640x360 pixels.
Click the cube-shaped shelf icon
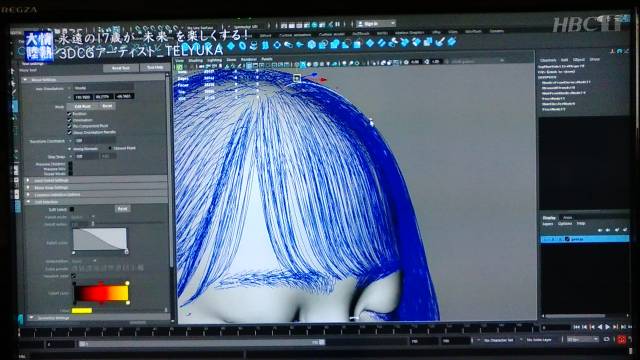pos(311,44)
